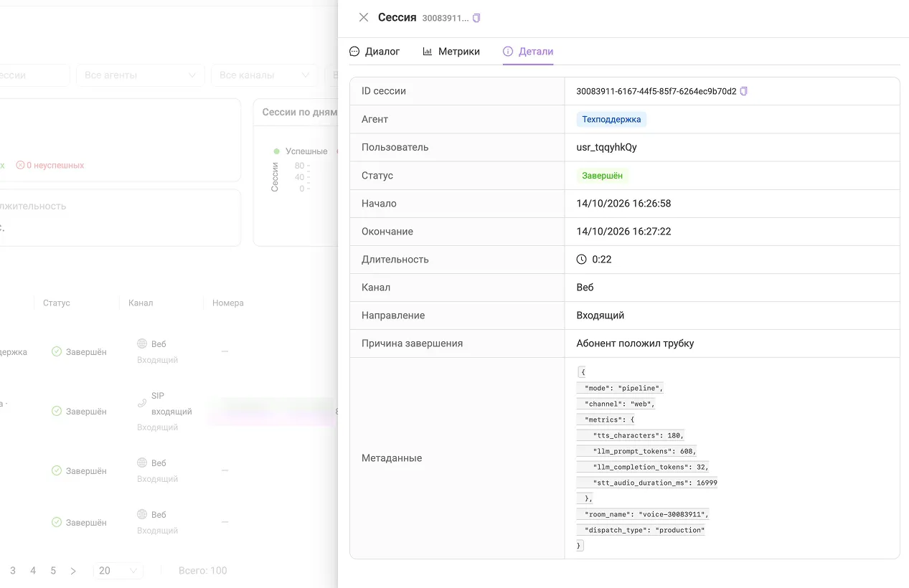Open the Все каналы filter dropdown
This screenshot has width=909, height=588.
264,75
